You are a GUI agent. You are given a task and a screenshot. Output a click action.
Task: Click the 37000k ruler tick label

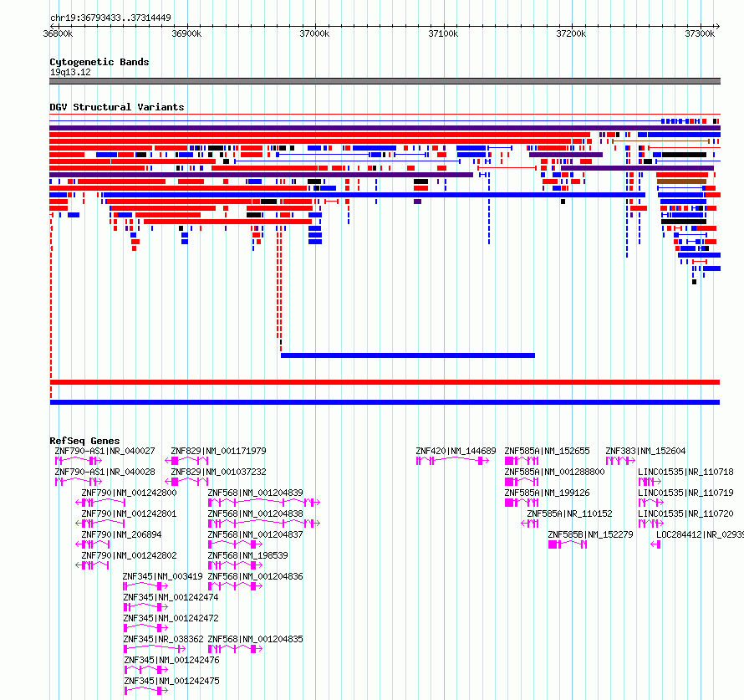tap(314, 33)
